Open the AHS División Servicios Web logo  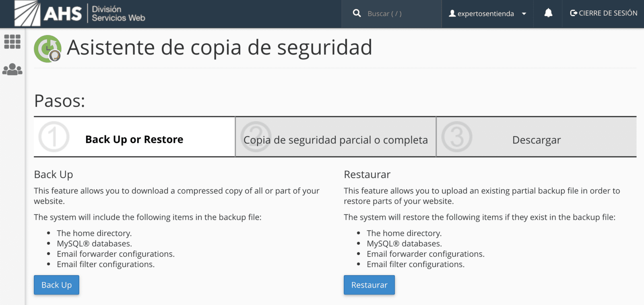tap(80, 13)
